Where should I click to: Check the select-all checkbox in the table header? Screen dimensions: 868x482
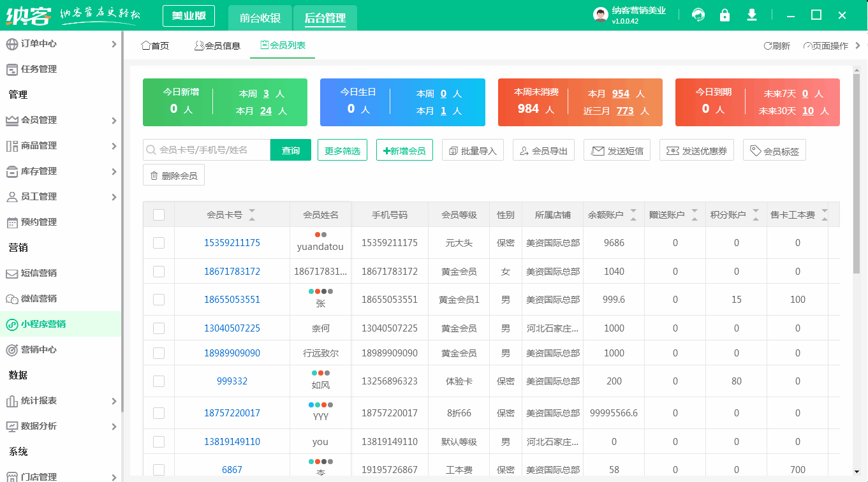[x=159, y=215]
